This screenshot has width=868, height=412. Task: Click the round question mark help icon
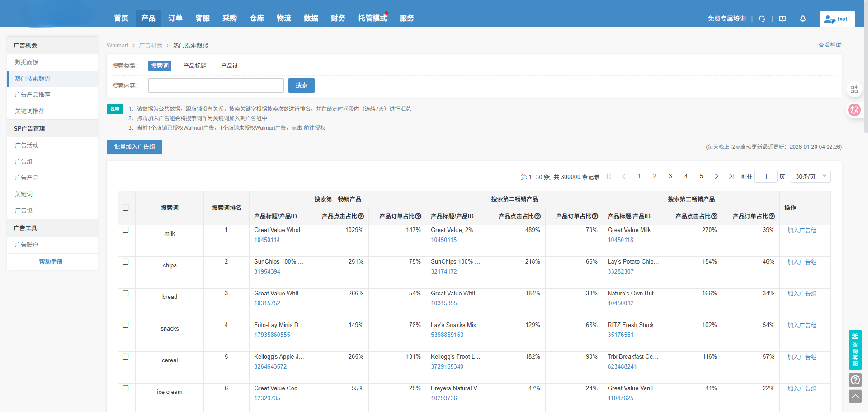click(x=855, y=379)
